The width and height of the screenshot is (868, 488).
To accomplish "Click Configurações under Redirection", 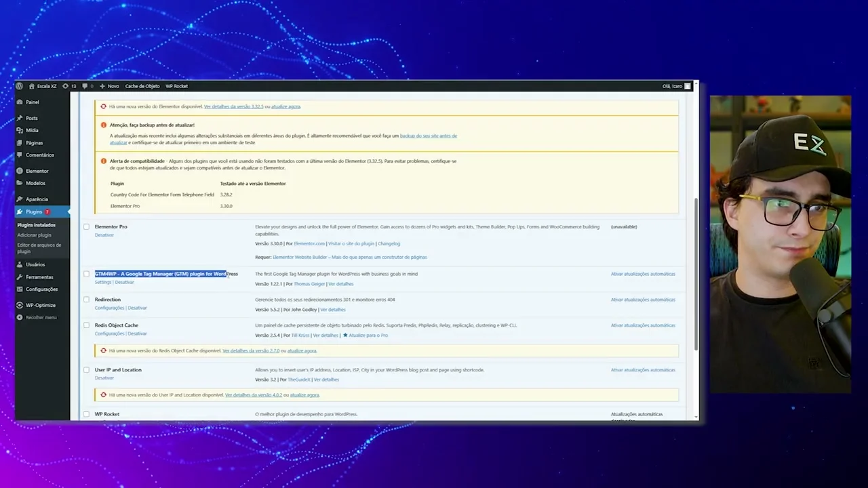I will [109, 308].
